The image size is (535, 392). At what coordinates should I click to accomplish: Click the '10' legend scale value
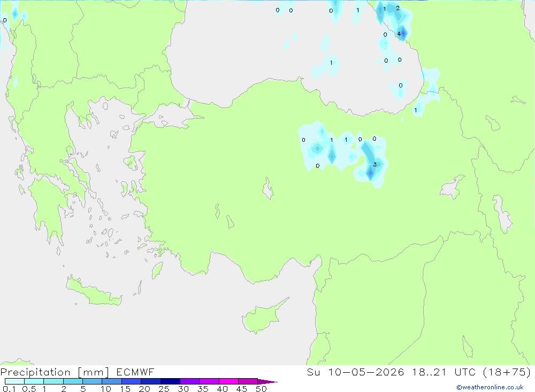coord(106,389)
